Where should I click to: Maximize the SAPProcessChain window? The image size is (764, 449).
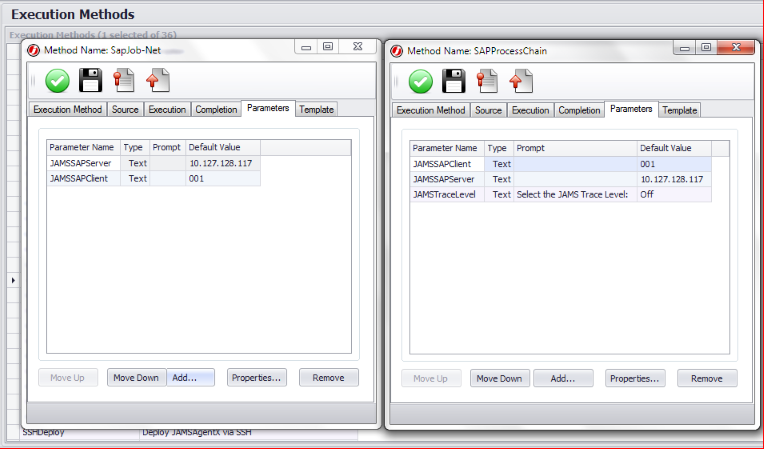click(706, 47)
